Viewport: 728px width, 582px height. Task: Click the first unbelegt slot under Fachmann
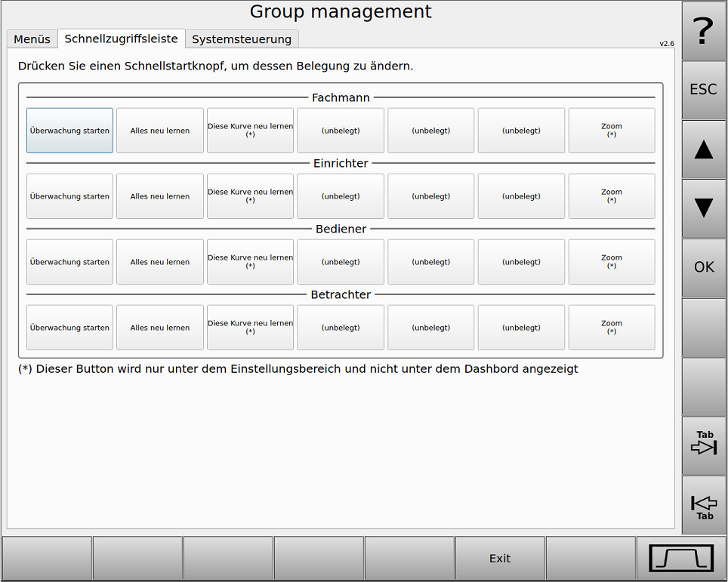click(340, 130)
